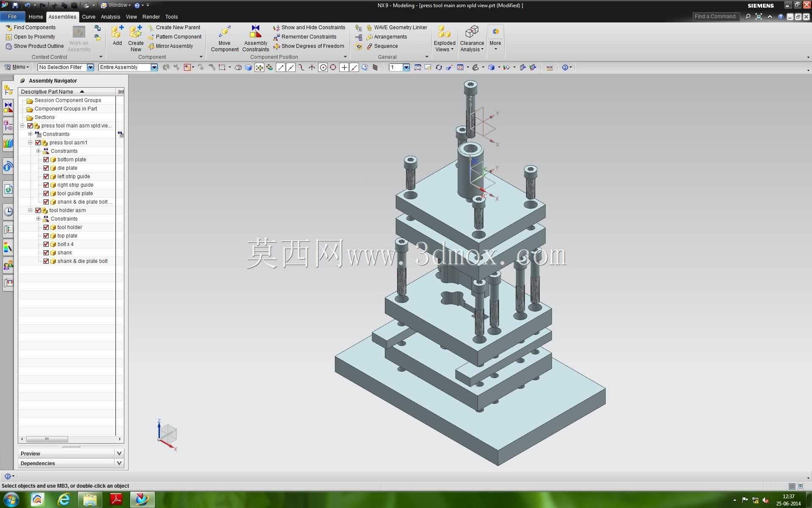Switch to the View tab
Screen dimensions: 812x508
click(x=131, y=17)
